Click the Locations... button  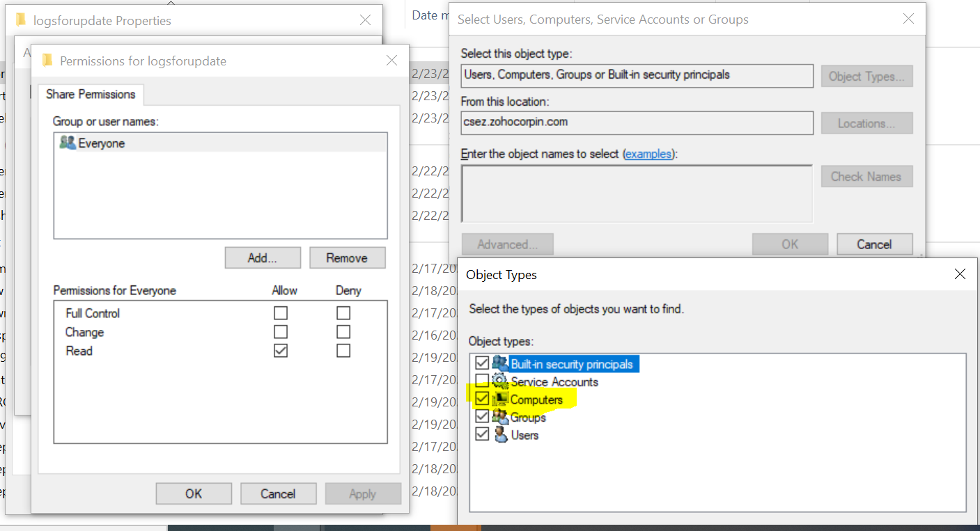point(866,124)
